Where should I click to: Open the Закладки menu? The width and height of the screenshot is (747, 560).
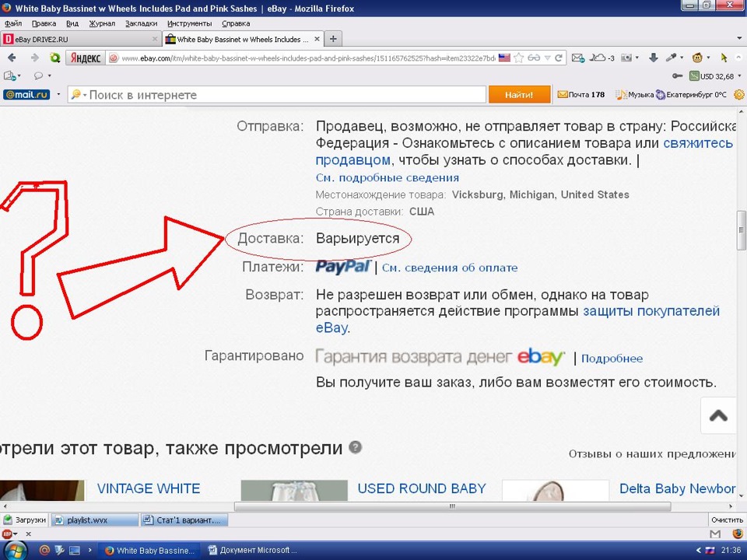click(x=141, y=23)
